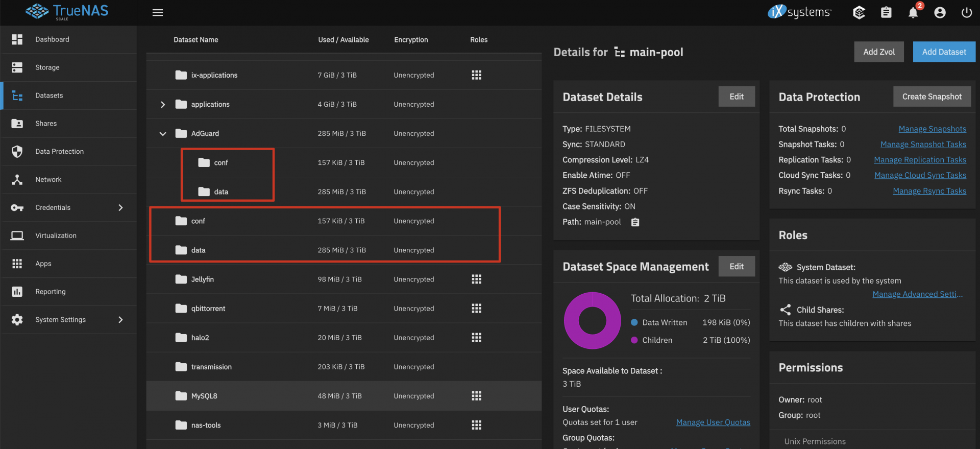The height and width of the screenshot is (449, 980).
Task: Go to Storage in the sidebar
Action: click(x=68, y=67)
